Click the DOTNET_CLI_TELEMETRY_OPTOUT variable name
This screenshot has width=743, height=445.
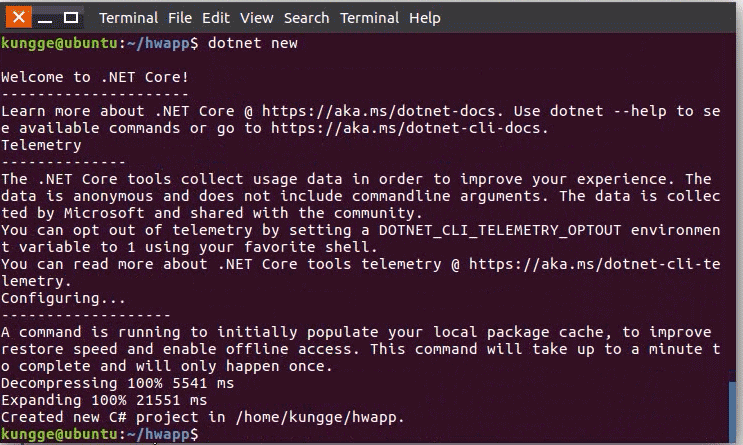pyautogui.click(x=492, y=231)
